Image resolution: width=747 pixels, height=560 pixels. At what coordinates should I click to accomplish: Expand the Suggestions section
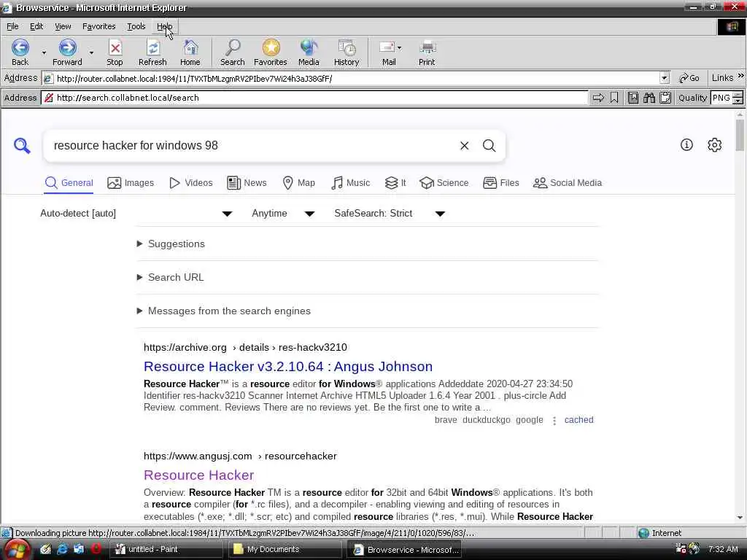point(171,244)
